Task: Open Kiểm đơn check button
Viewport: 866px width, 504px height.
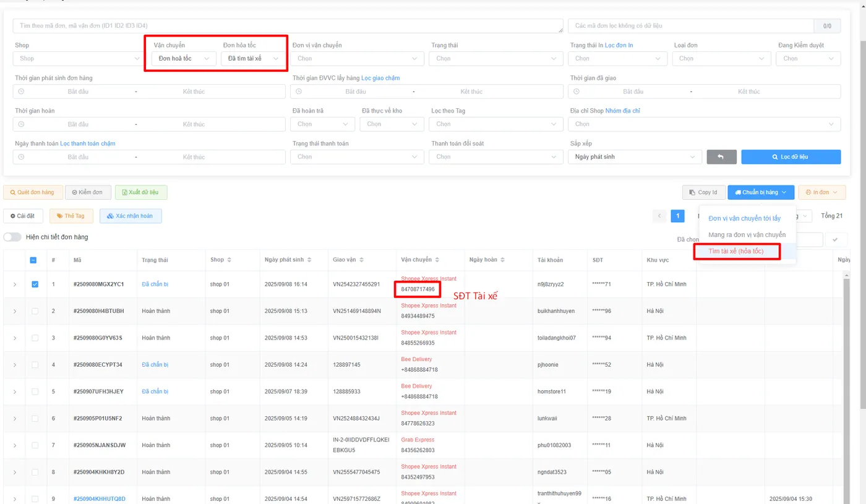Action: point(88,192)
